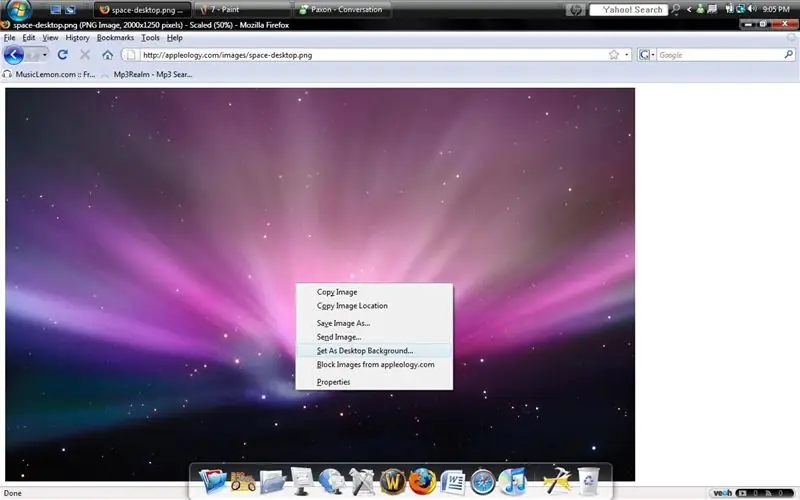The height and width of the screenshot is (500, 800).
Task: Click the green messenger buddy tray icon
Action: point(701,9)
